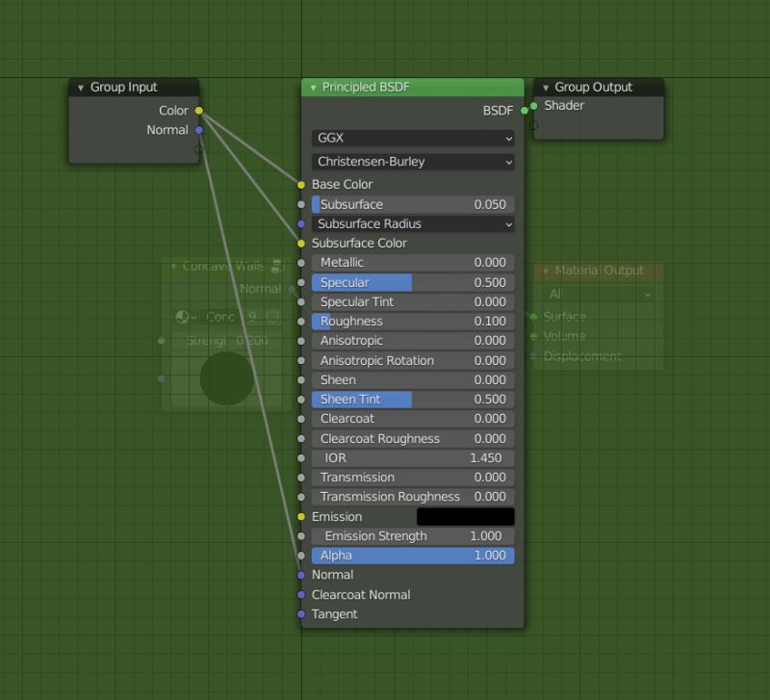This screenshot has width=770, height=700.
Task: Open the Subsurface Radius dropdown
Action: (x=414, y=223)
